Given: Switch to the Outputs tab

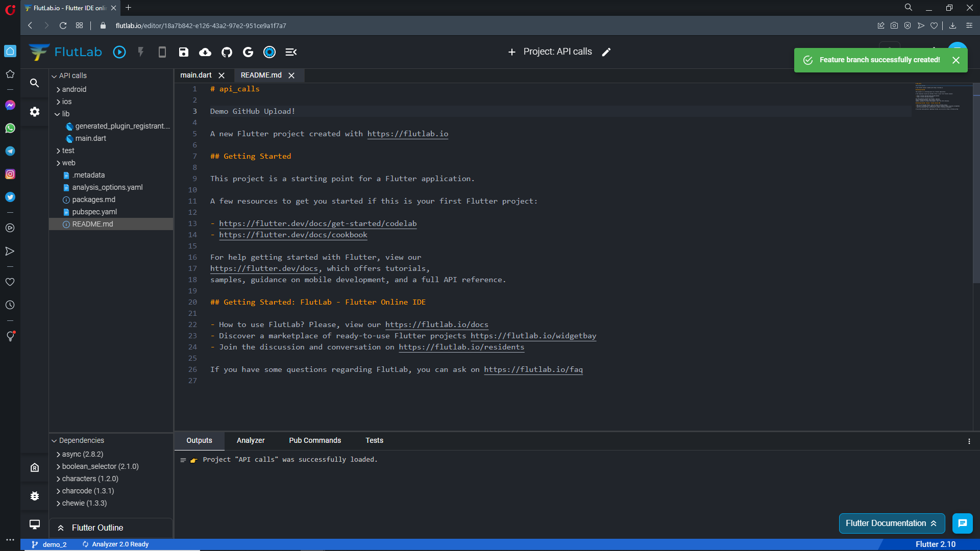Looking at the screenshot, I should click(x=199, y=440).
